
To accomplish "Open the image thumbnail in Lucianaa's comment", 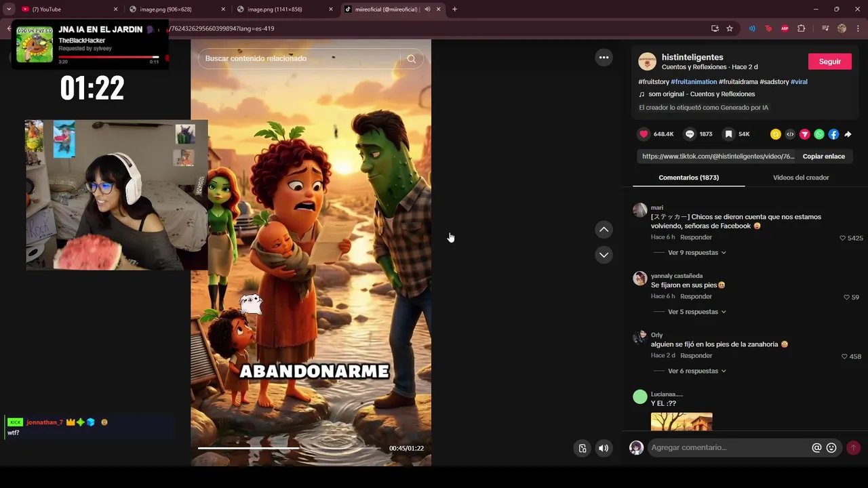I will [x=682, y=422].
